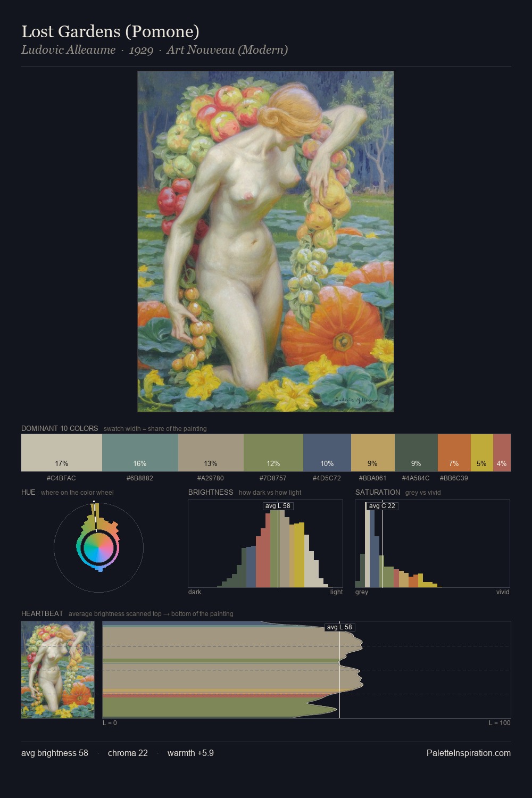Click the 'avg L 58' label in heartbeat chart
The image size is (532, 798).
click(339, 627)
